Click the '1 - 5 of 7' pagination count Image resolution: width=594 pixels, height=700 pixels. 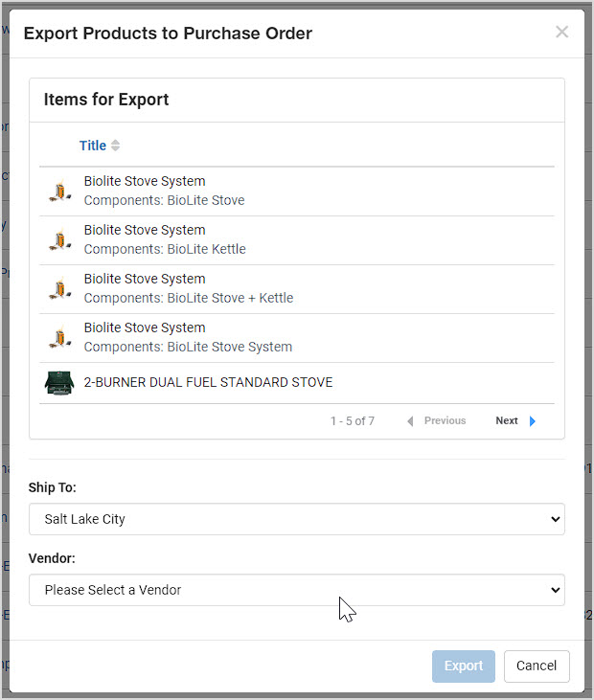point(353,421)
